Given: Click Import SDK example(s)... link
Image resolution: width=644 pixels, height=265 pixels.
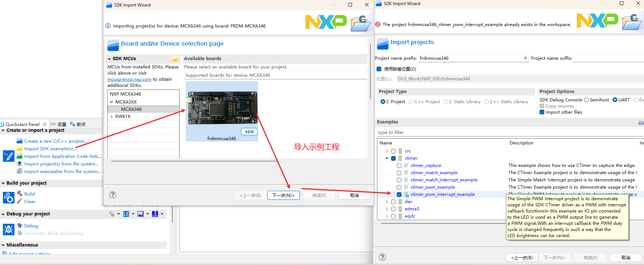Looking at the screenshot, I should pyautogui.click(x=50, y=148).
